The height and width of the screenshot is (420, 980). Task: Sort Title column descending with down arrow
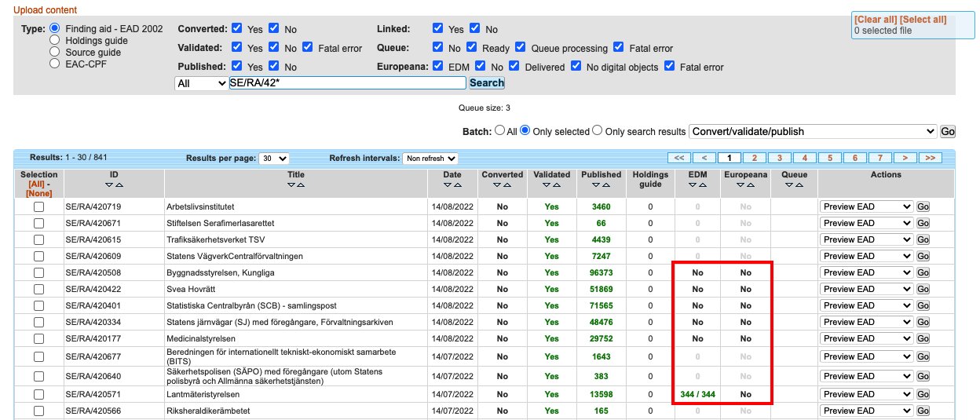point(291,185)
